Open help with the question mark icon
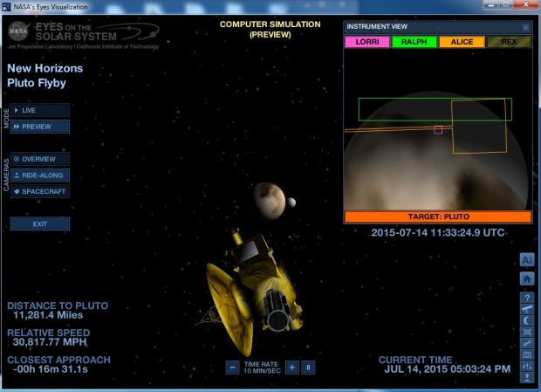This screenshot has width=541, height=392. coord(527,298)
